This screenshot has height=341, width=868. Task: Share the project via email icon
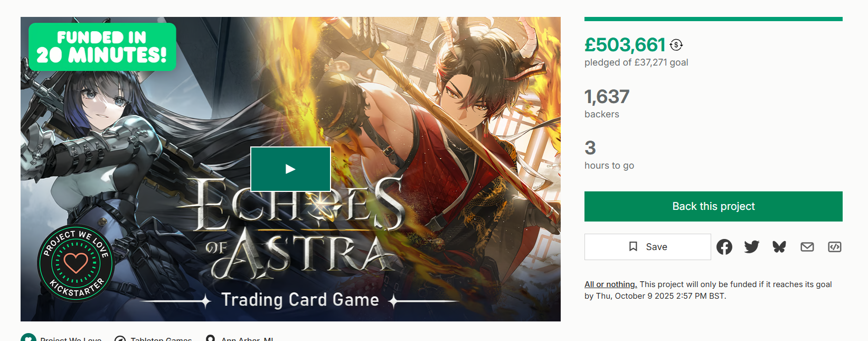coord(807,247)
